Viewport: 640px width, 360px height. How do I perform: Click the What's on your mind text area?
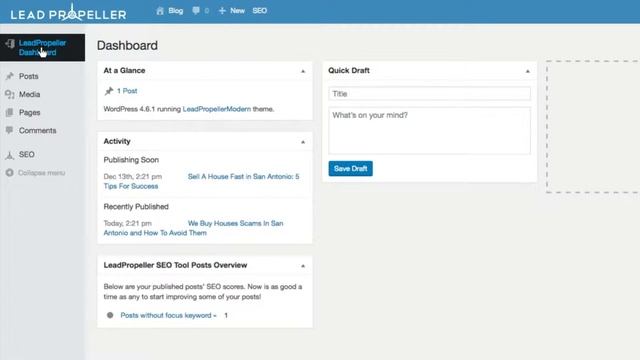point(429,131)
